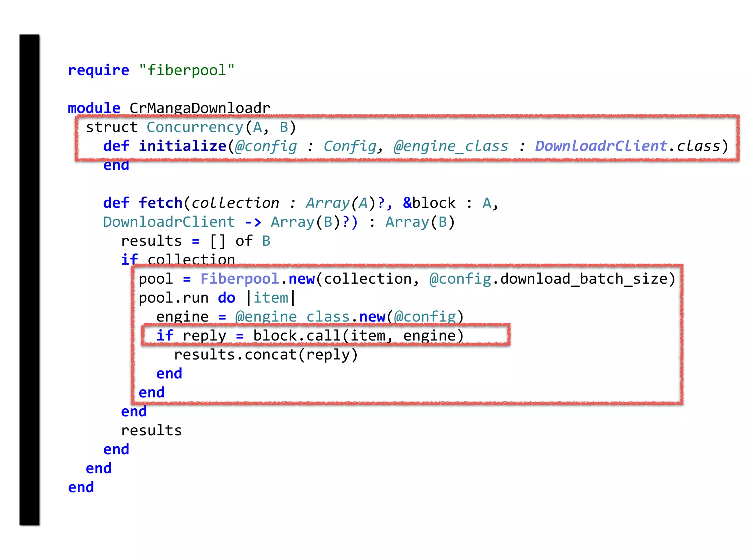
Task: Click the def fetch(collection line
Action: coord(301,203)
